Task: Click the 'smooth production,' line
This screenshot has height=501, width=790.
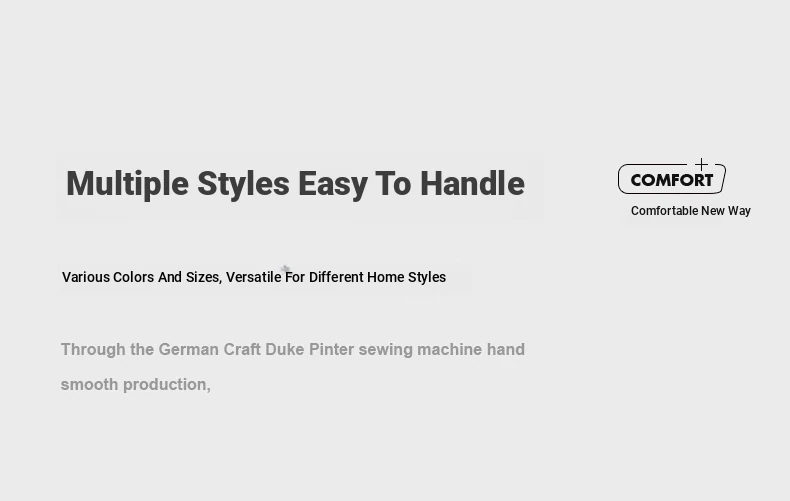Action: tap(136, 384)
